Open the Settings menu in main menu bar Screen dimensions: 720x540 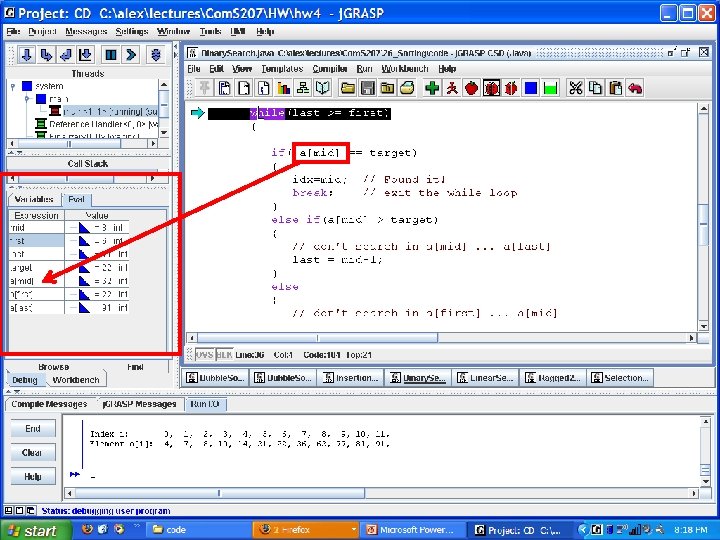pos(132,31)
